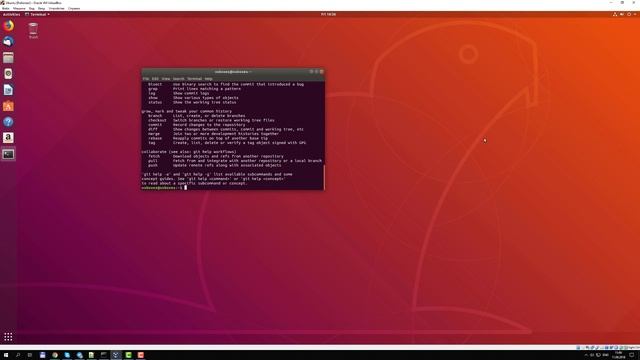
Task: Open the Amazon launcher in the dock
Action: click(8, 138)
